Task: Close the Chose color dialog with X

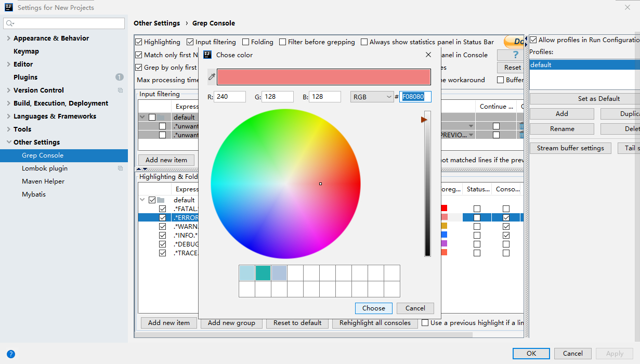Action: pyautogui.click(x=428, y=55)
